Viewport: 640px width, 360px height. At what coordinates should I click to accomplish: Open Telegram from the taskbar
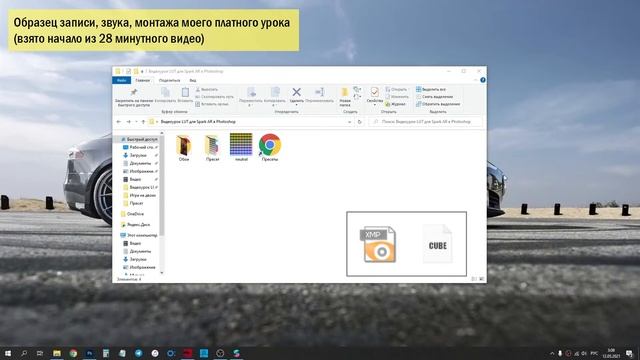coord(139,353)
